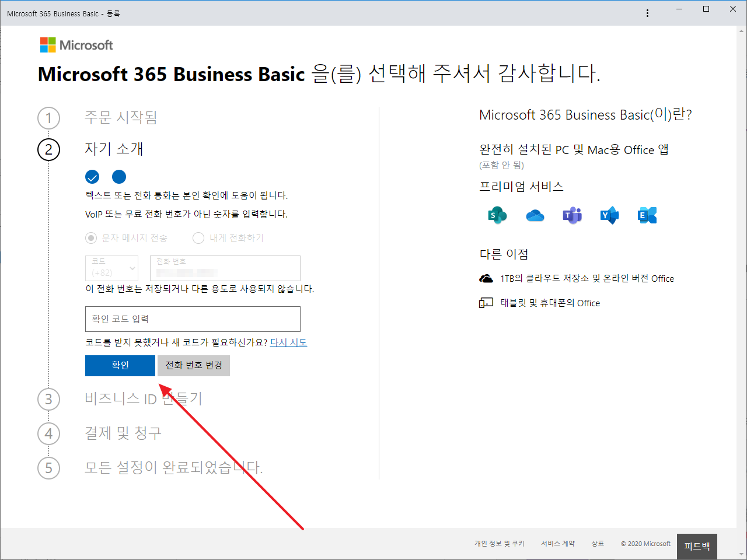Click the 프리미엄 서비스 heading

coord(522,187)
